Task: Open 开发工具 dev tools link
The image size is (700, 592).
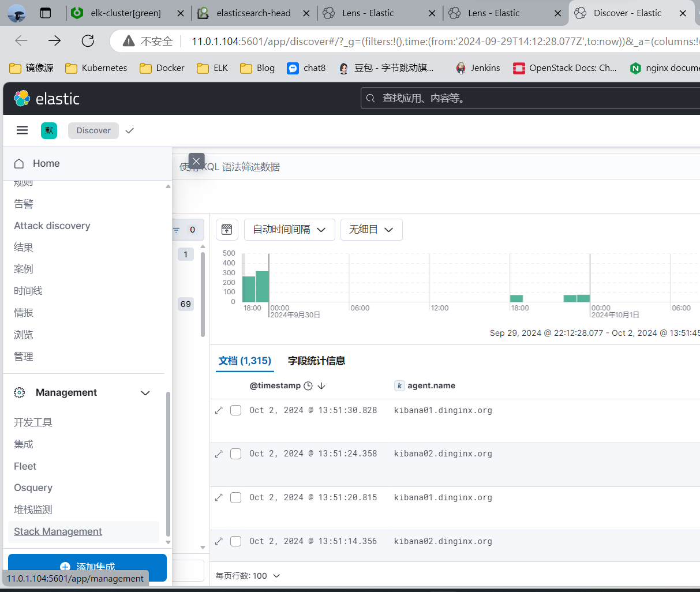Action: click(x=33, y=422)
